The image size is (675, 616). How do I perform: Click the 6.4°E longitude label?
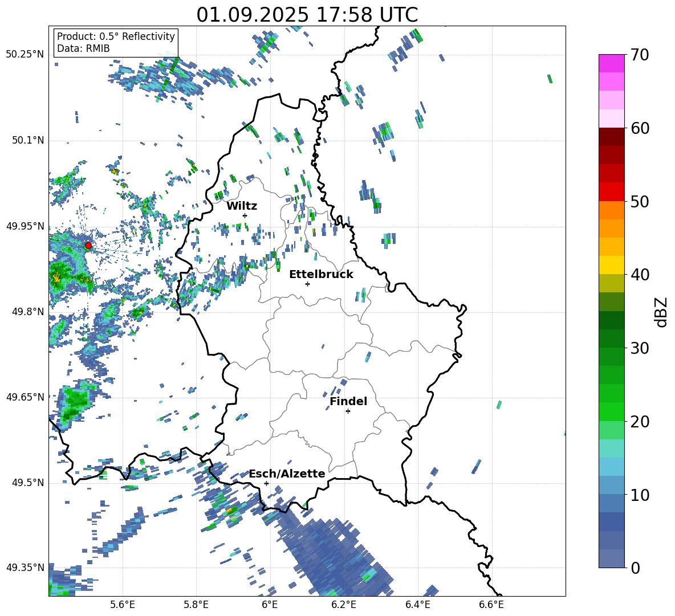coord(417,605)
